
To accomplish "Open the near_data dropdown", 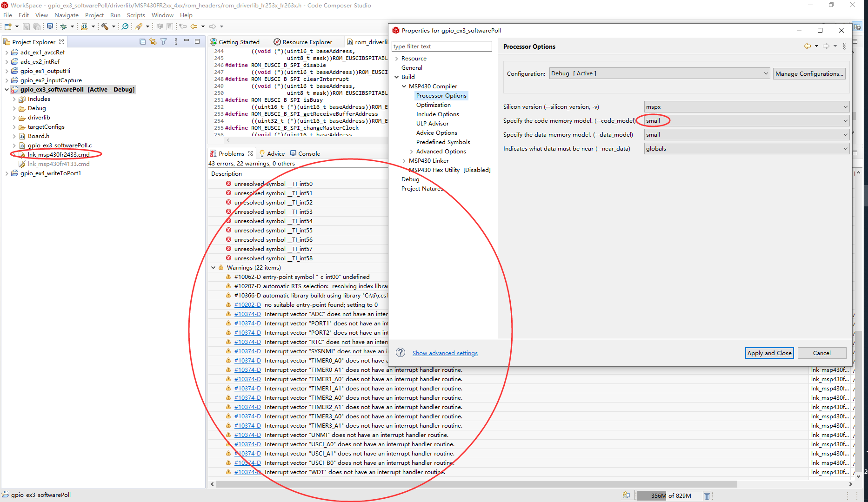I will tap(747, 149).
